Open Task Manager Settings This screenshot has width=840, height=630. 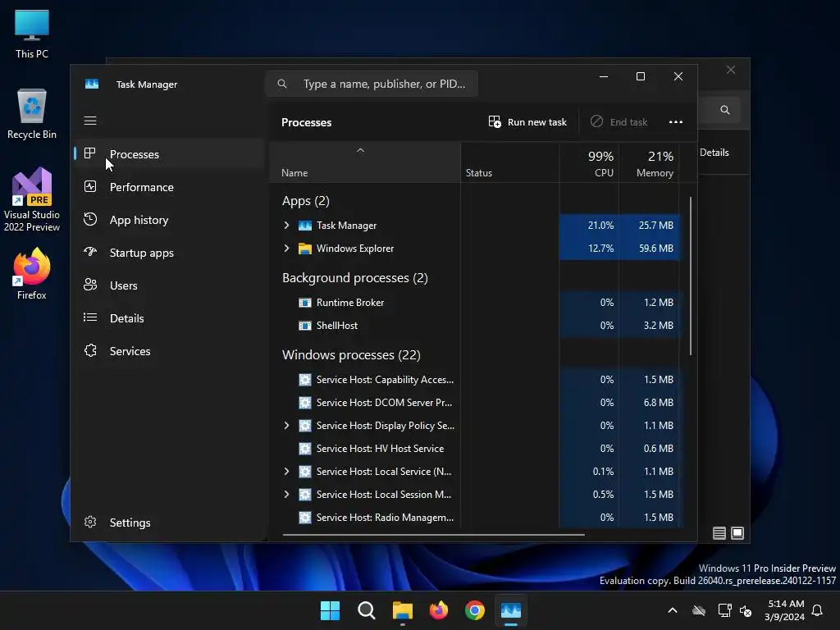pyautogui.click(x=169, y=523)
